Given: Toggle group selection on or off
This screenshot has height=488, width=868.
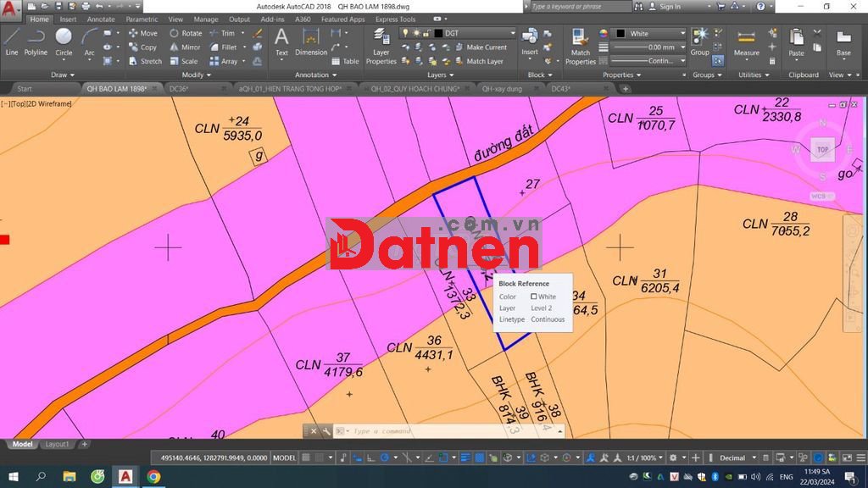Looking at the screenshot, I should pyautogui.click(x=718, y=61).
